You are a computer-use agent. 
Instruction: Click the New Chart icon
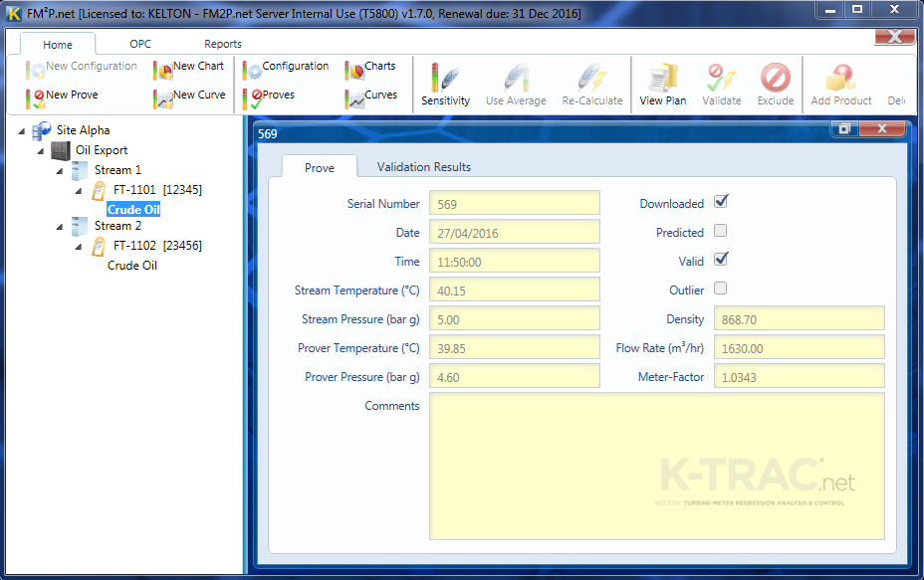pos(162,70)
